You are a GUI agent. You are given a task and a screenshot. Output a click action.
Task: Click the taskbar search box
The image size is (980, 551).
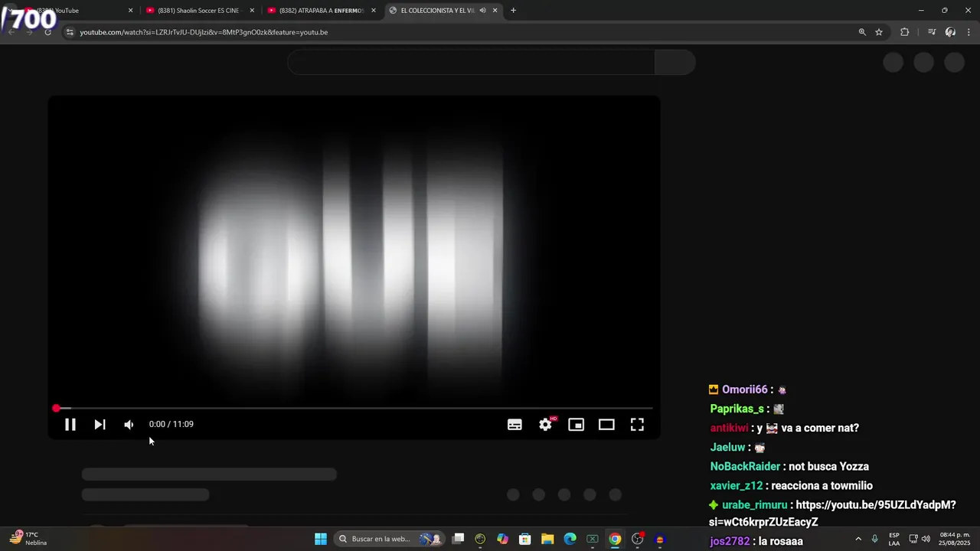pyautogui.click(x=390, y=539)
